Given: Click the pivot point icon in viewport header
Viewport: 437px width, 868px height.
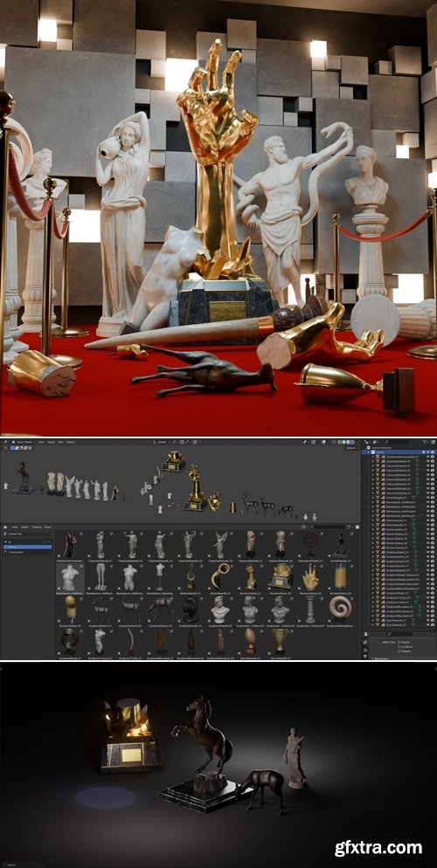Looking at the screenshot, I should tap(175, 443).
